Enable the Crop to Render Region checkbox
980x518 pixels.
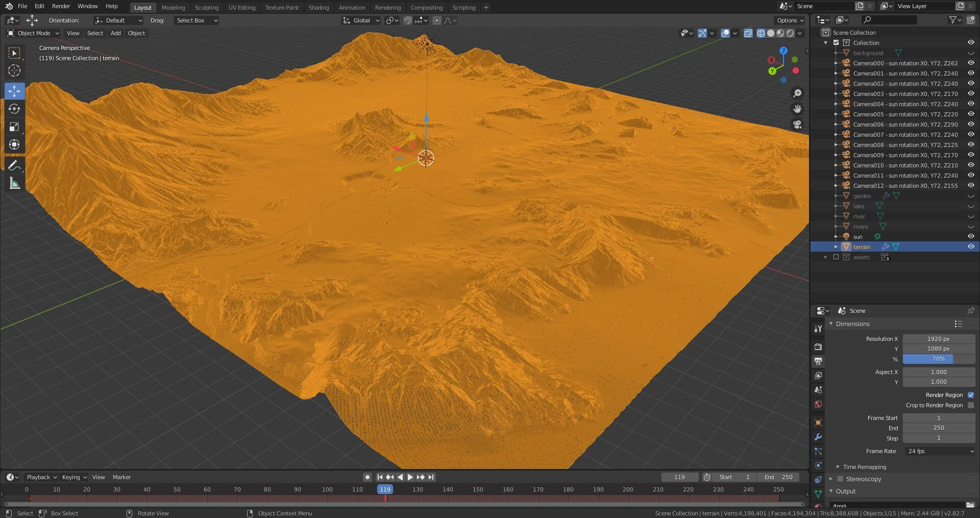click(x=970, y=405)
